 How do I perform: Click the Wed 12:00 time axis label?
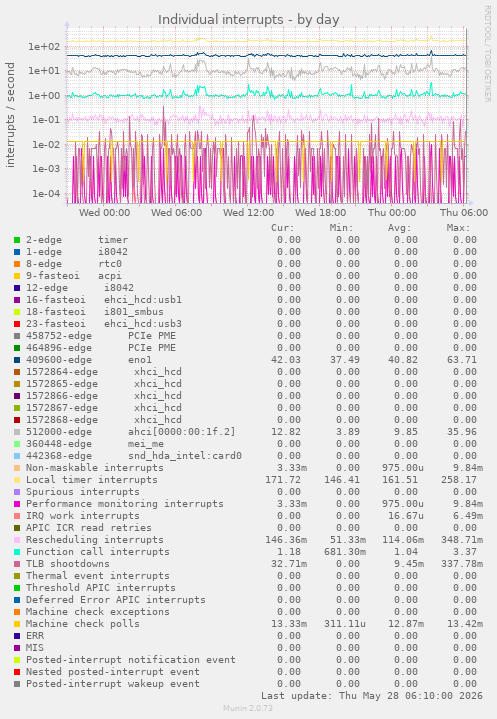click(x=248, y=213)
